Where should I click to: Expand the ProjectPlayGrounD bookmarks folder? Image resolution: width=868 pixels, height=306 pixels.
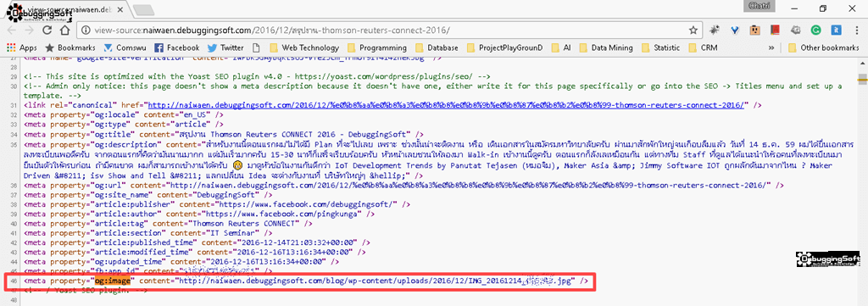tap(504, 47)
